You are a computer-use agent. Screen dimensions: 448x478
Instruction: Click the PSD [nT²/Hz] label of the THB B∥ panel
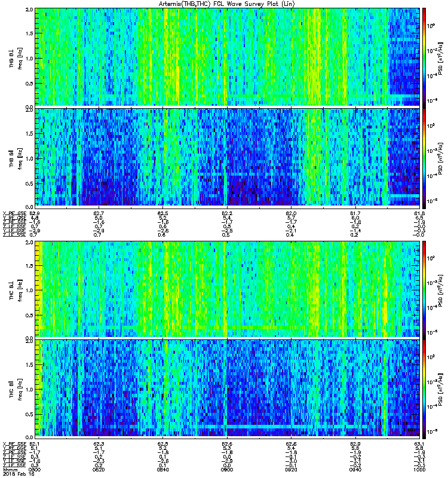click(x=441, y=159)
